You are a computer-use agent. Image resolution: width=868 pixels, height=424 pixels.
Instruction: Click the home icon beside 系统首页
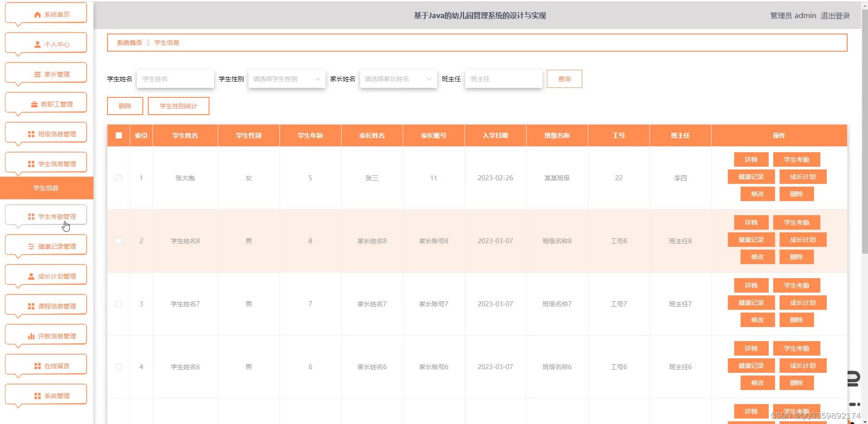click(38, 15)
